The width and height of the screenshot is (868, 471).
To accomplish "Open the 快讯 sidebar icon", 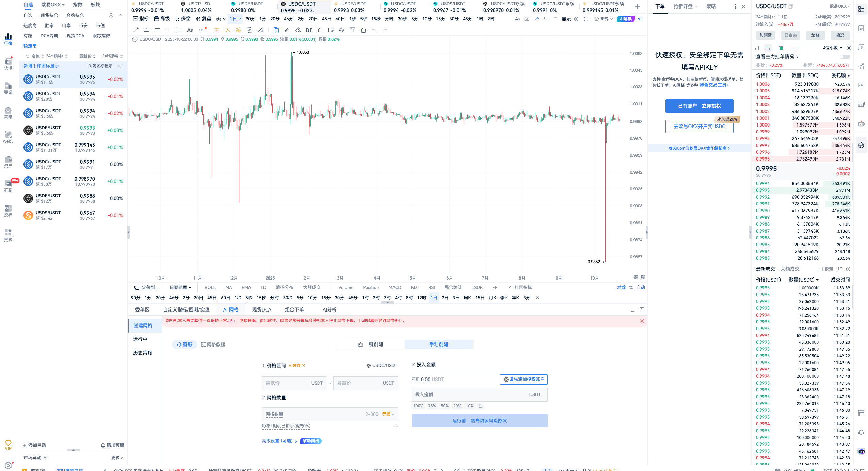I will coord(8,64).
